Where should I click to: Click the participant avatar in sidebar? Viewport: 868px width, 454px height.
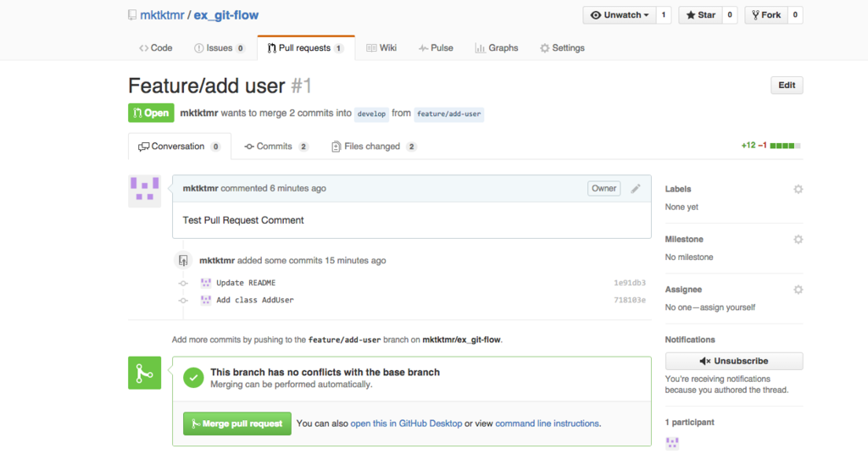point(672,443)
